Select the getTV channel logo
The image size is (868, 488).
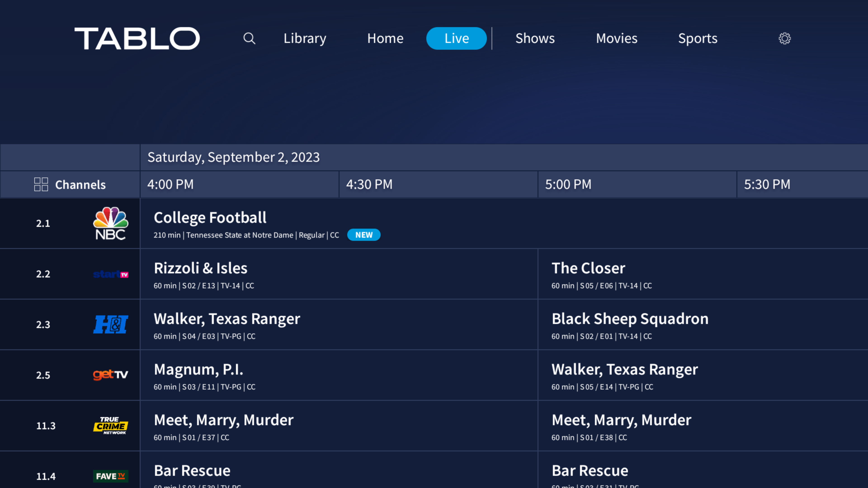(111, 375)
